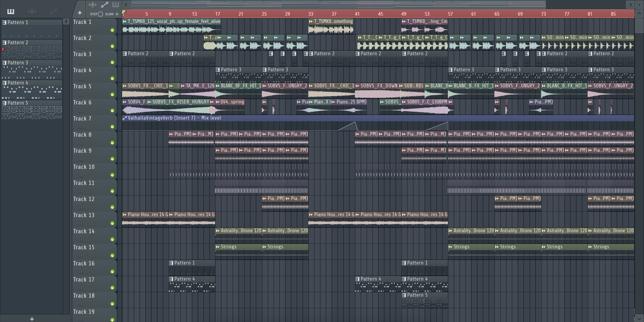Select first SO..min clip on Track 2
Viewport: 644px width, 322px height.
pyautogui.click(x=553, y=42)
